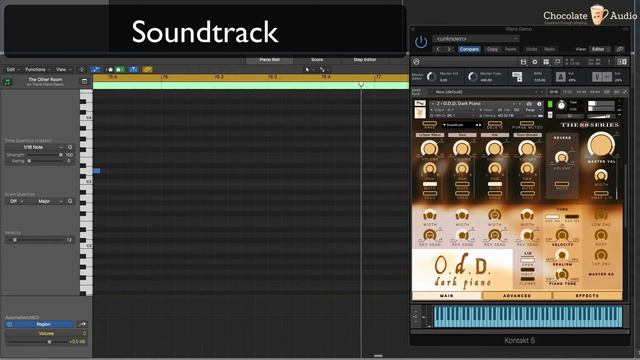The image size is (640, 360).
Task: Set lid position to Open
Action: click(527, 261)
